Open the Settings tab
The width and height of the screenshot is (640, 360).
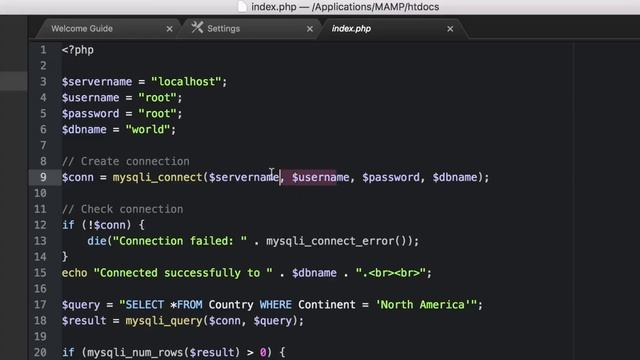pos(223,29)
